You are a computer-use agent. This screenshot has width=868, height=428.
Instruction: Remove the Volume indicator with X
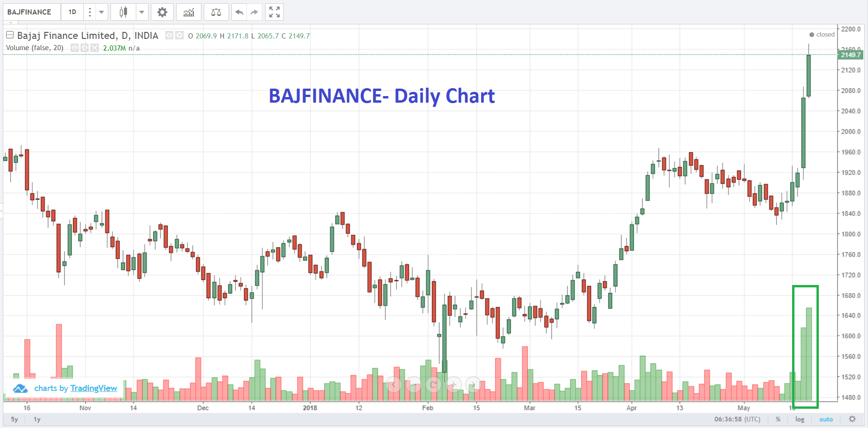[95, 48]
